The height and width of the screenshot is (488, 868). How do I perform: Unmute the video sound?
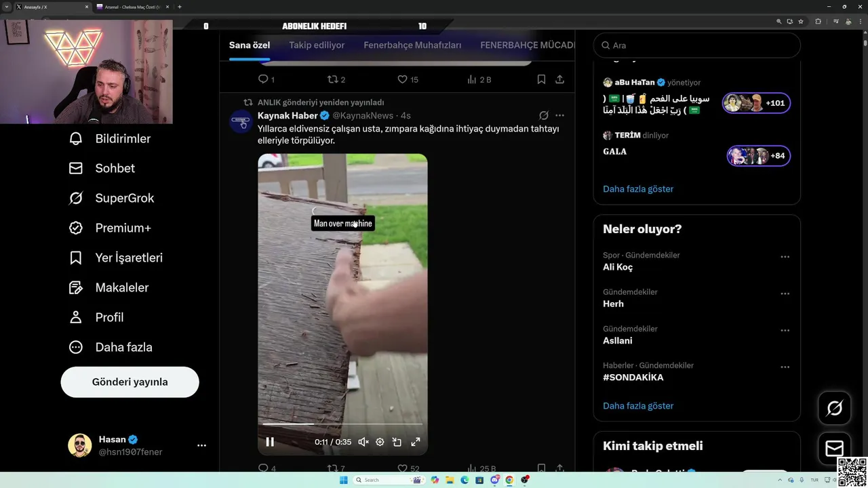pos(363,442)
